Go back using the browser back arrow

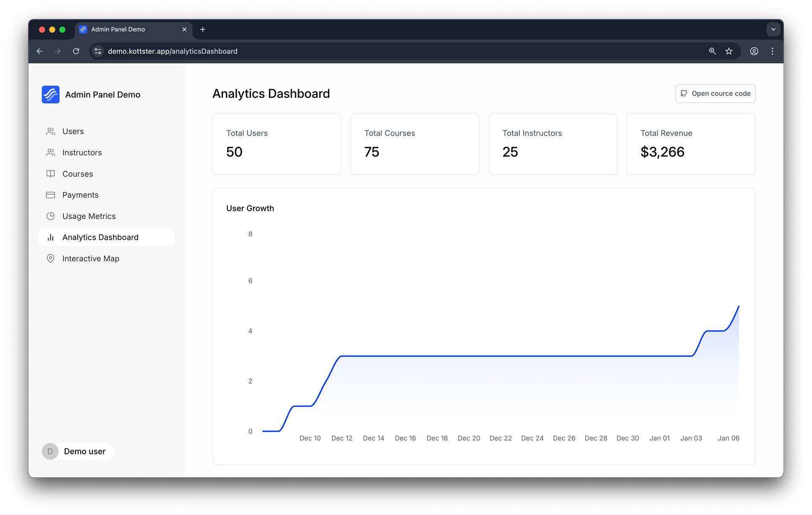pos(40,51)
